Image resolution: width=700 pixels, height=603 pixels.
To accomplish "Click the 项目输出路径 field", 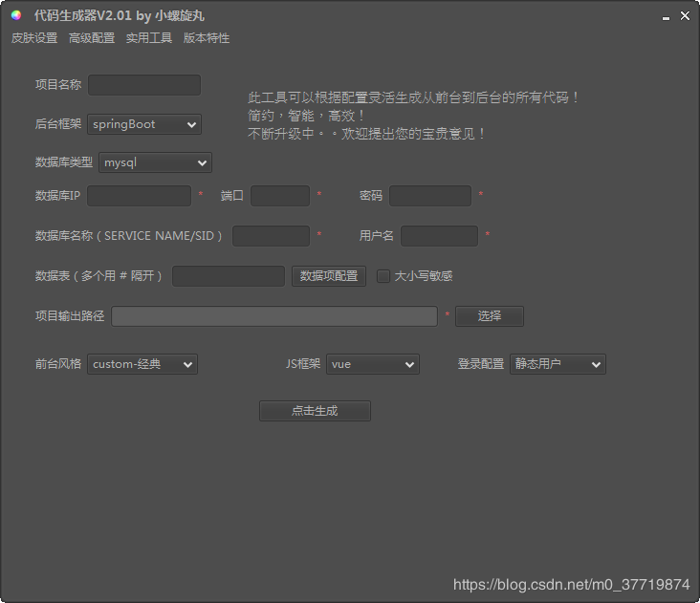I will point(274,316).
